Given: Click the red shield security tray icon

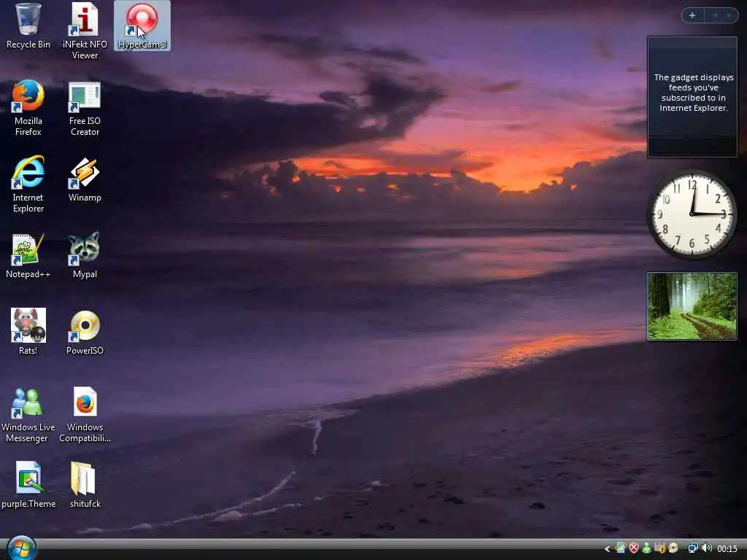Looking at the screenshot, I should 634,548.
